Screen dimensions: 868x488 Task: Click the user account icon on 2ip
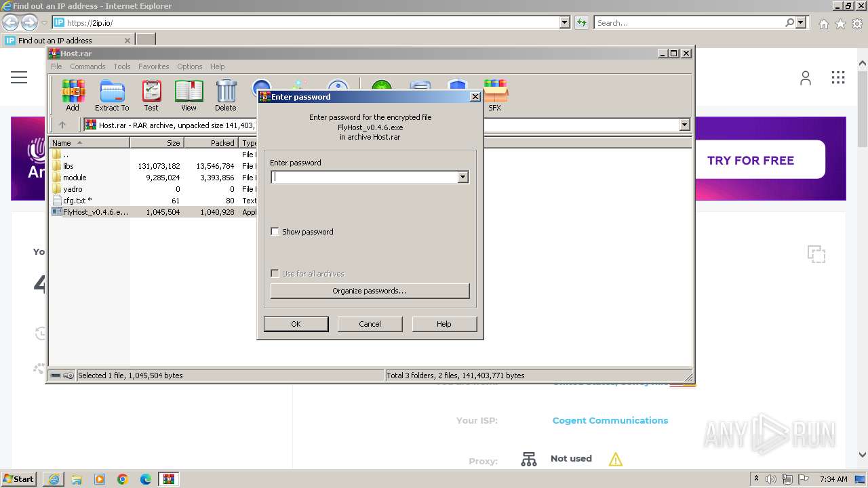pos(806,78)
